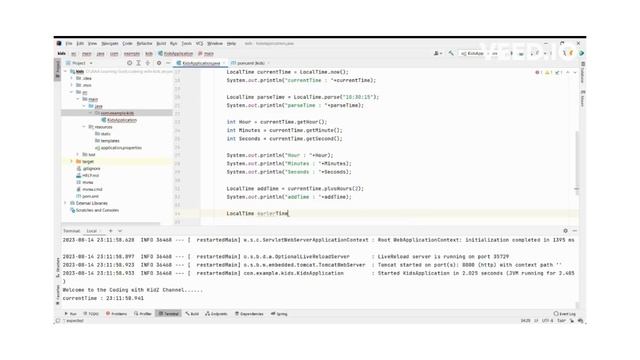Collapse the kids project root node

pyautogui.click(x=66, y=71)
